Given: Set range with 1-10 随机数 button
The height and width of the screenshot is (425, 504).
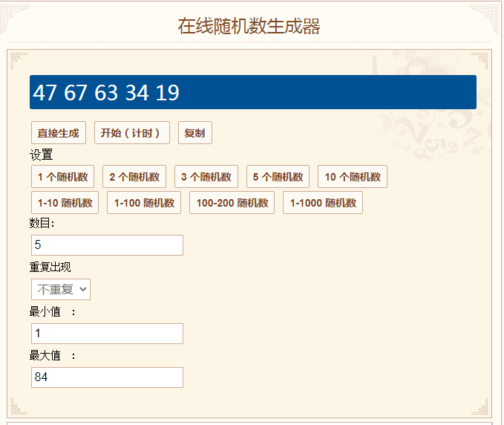Looking at the screenshot, I should [65, 203].
